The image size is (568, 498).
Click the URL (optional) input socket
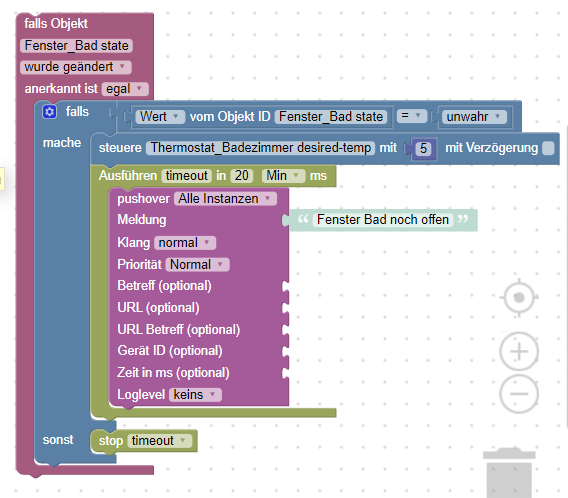[285, 308]
